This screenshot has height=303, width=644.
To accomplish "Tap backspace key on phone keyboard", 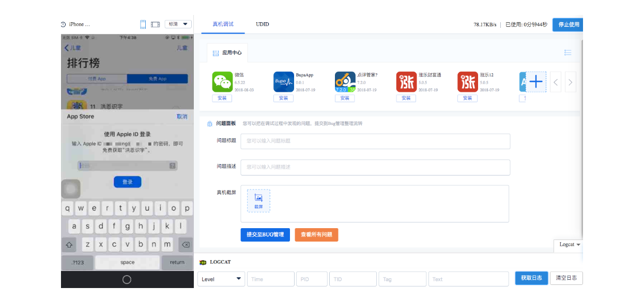I will (x=186, y=245).
